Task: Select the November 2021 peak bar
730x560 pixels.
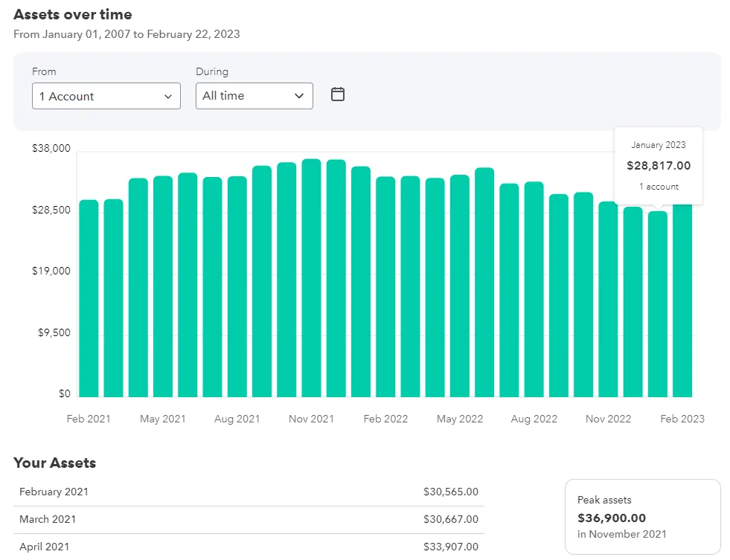Action: coord(312,277)
